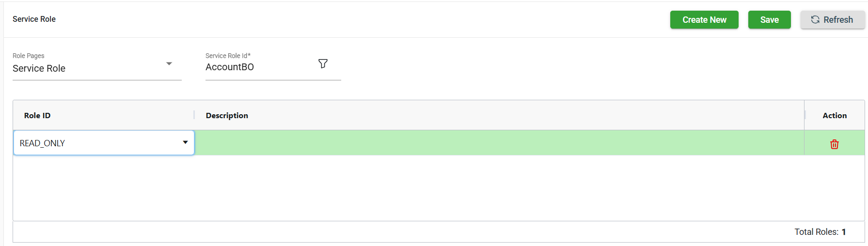Click the Total Roles count footer

coord(820,232)
